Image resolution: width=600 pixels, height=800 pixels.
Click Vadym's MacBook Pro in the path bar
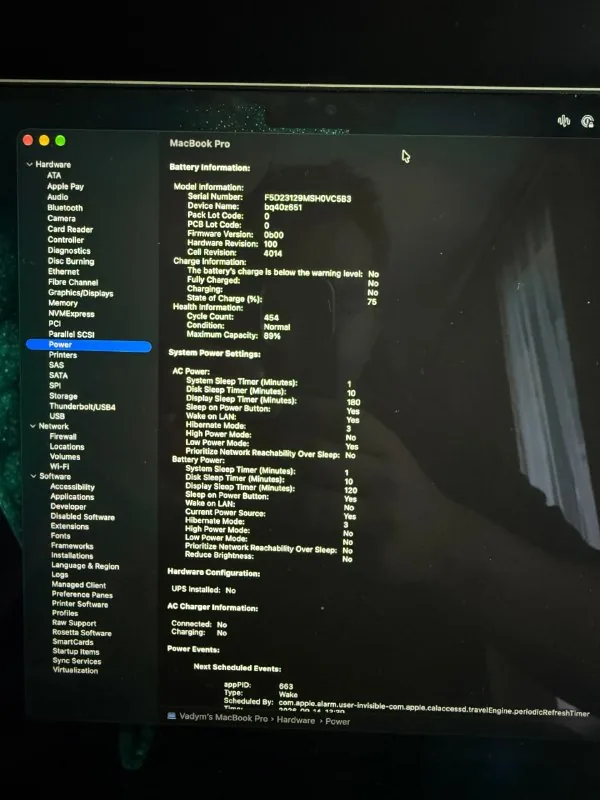coord(223,717)
